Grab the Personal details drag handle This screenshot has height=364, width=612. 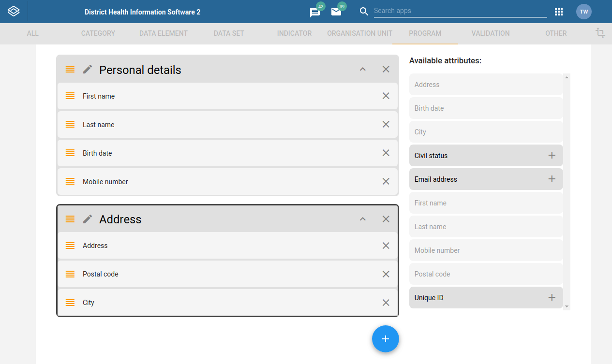[x=70, y=69]
